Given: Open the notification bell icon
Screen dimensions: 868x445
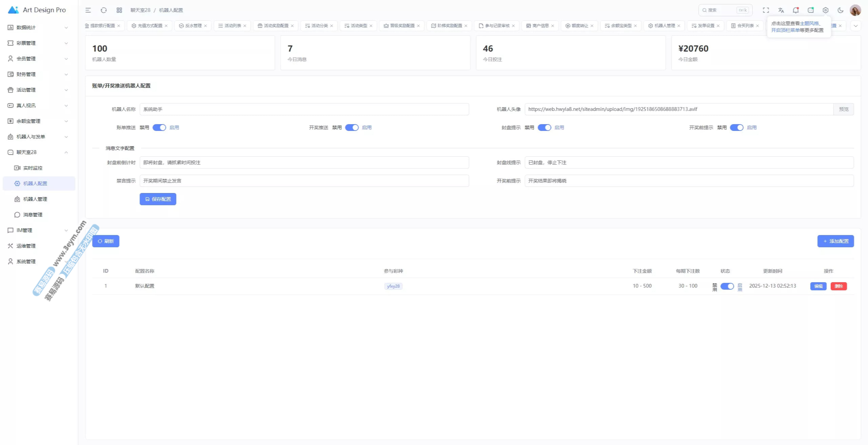Looking at the screenshot, I should [795, 10].
